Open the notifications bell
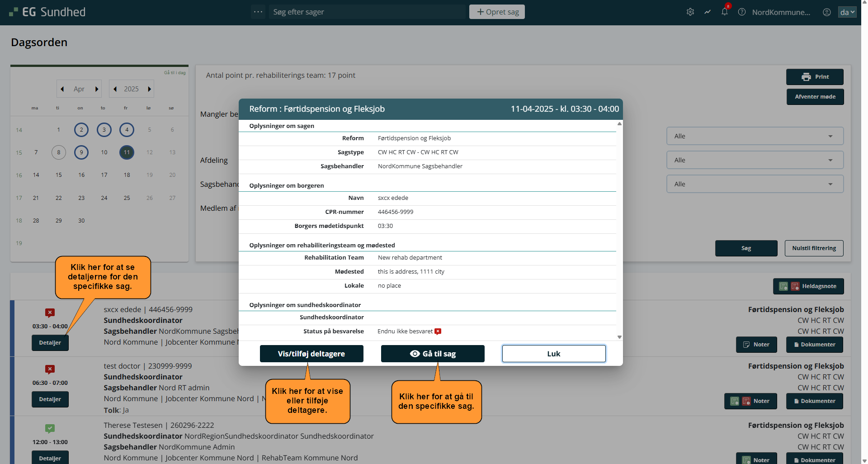Viewport: 868px width, 464px height. tap(725, 12)
